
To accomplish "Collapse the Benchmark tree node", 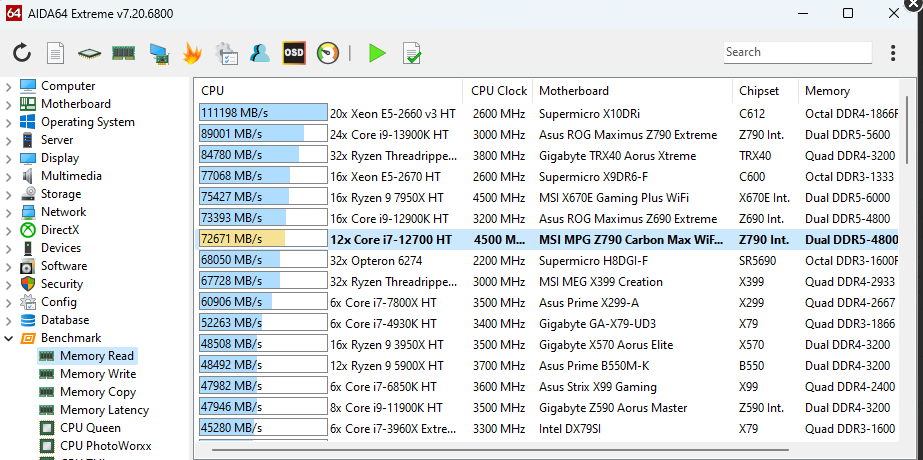I will click(x=8, y=339).
